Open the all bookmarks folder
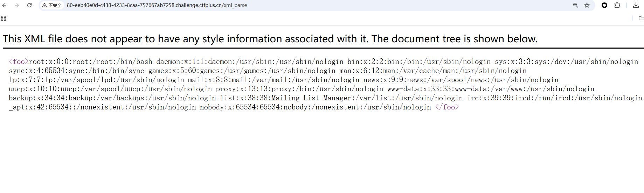The width and height of the screenshot is (644, 193). pyautogui.click(x=641, y=18)
